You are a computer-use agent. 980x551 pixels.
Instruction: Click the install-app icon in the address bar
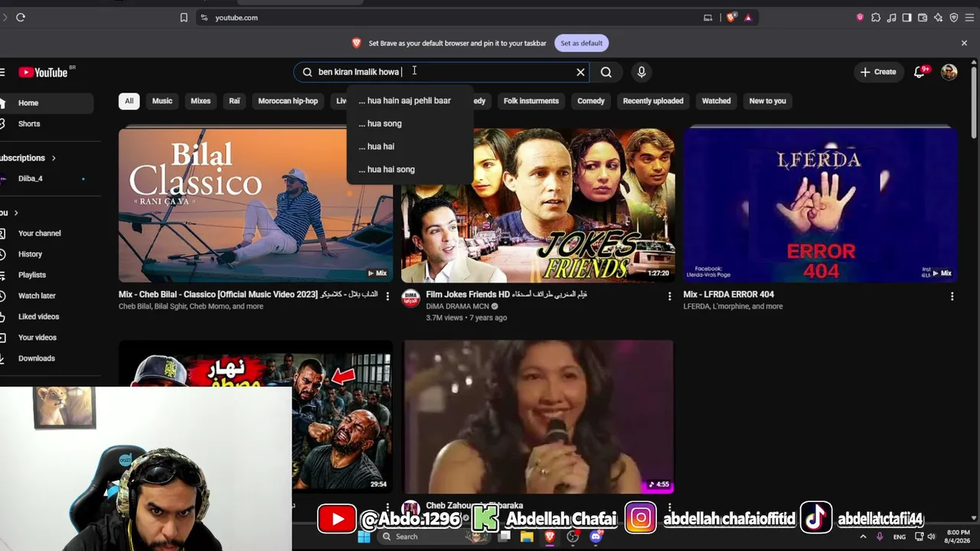pos(708,18)
